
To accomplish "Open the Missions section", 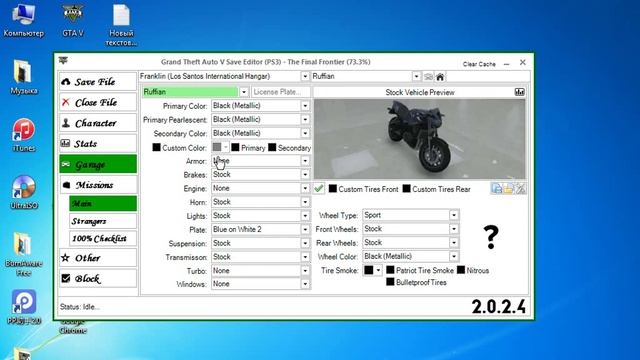I will pos(98,185).
